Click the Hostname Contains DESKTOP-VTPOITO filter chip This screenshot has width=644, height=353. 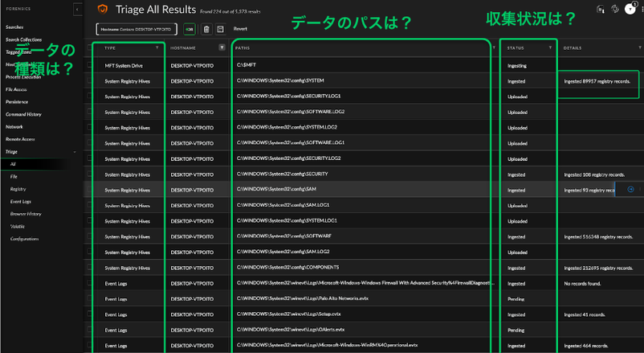(136, 29)
